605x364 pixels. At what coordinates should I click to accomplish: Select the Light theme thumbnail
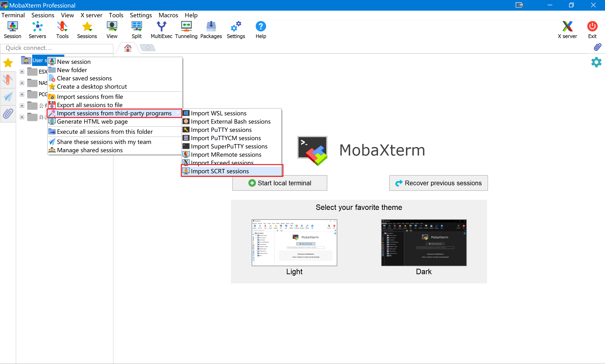click(x=294, y=243)
